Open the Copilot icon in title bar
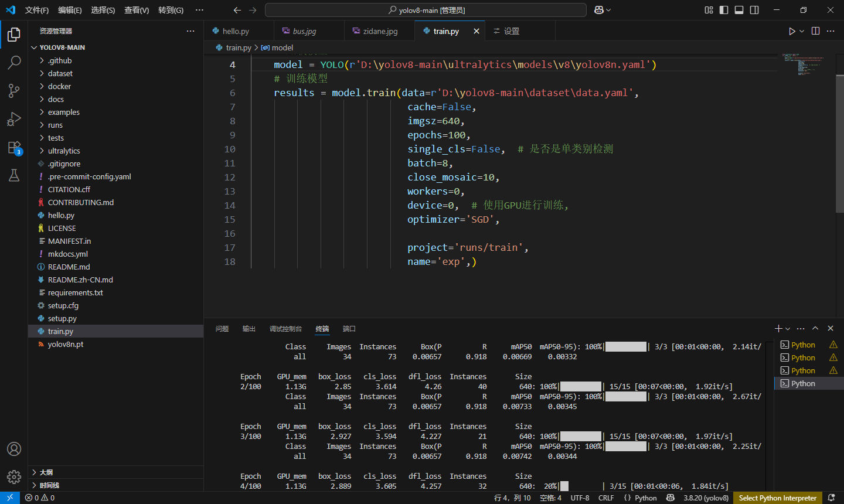 599,10
